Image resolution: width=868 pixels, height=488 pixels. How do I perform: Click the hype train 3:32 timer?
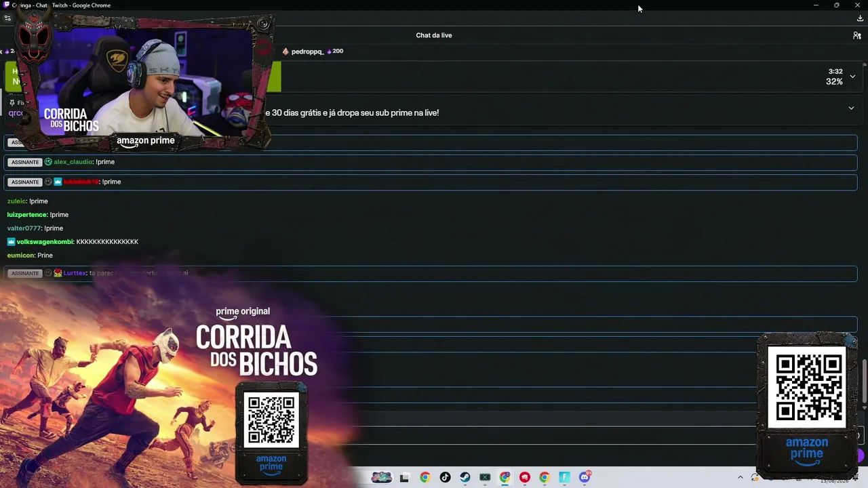[x=835, y=71]
